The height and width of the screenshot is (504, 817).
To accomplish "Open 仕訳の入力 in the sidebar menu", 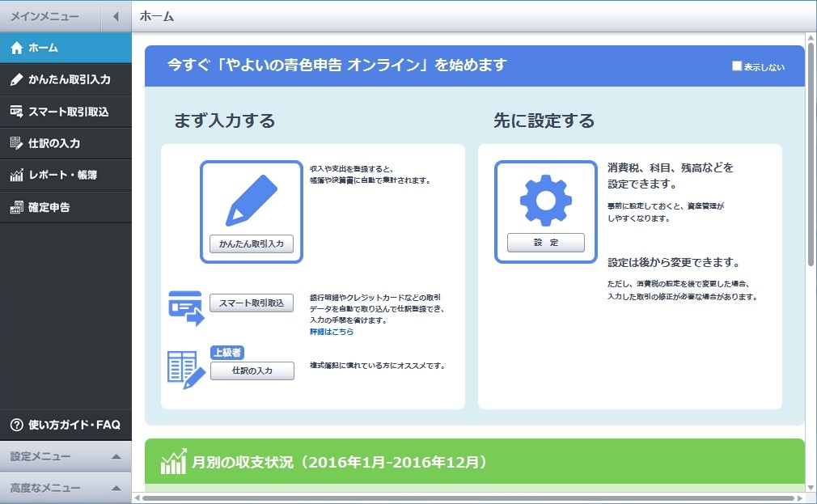I will pos(66,143).
